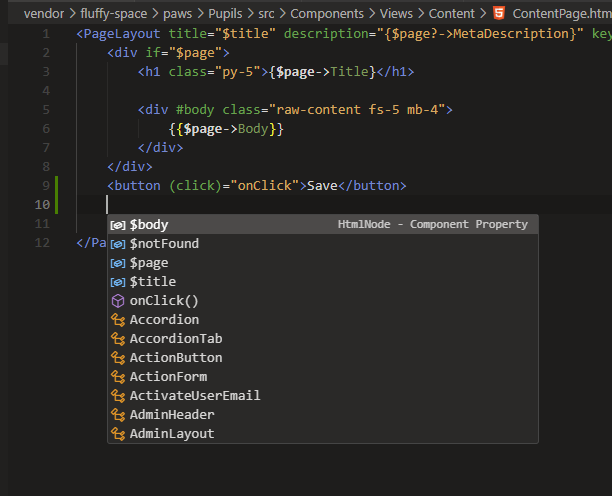Click the #body reference on line 5
Image resolution: width=612 pixels, height=496 pixels.
(x=195, y=110)
